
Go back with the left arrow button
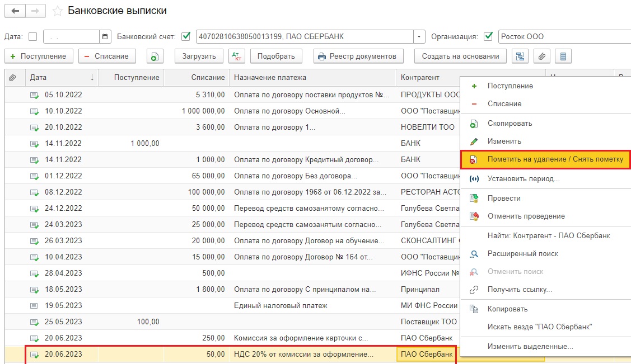point(15,11)
